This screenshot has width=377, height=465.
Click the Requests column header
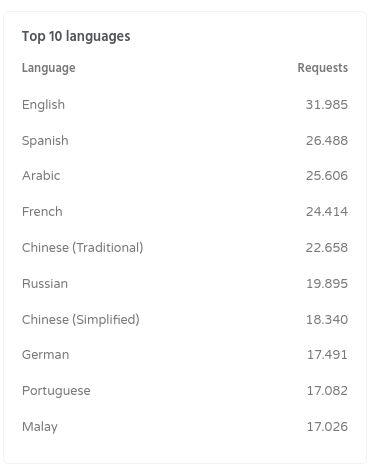coord(323,68)
